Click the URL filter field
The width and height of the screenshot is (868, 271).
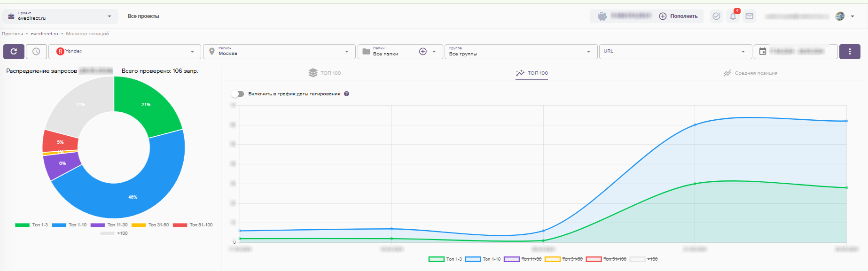tap(670, 52)
